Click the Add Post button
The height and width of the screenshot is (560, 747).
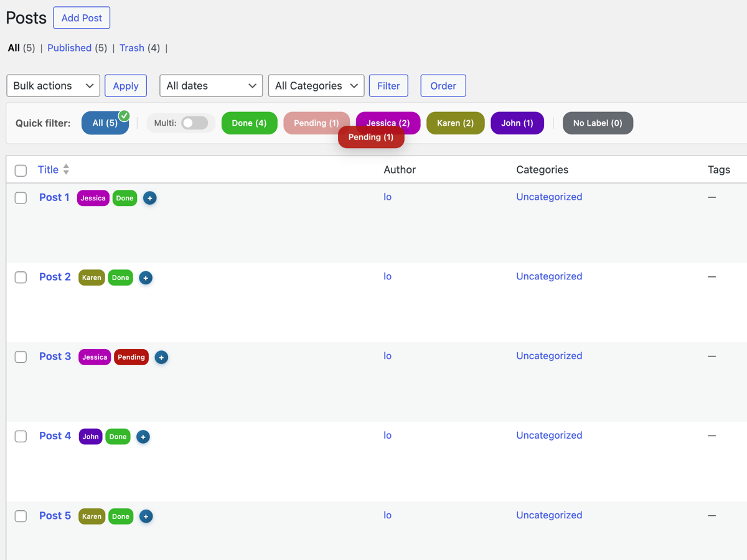[82, 17]
